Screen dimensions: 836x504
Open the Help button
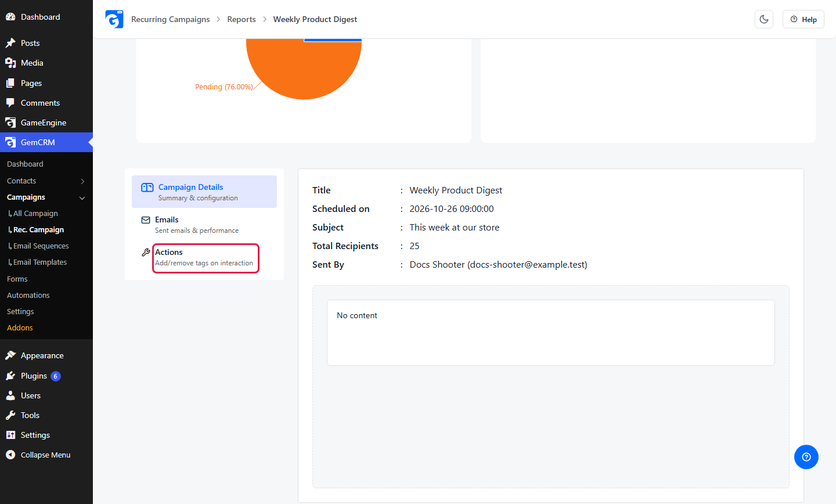click(803, 19)
